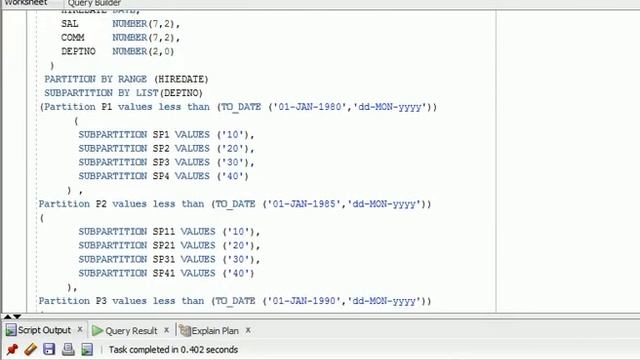Click the script run icon beside print

click(87, 349)
